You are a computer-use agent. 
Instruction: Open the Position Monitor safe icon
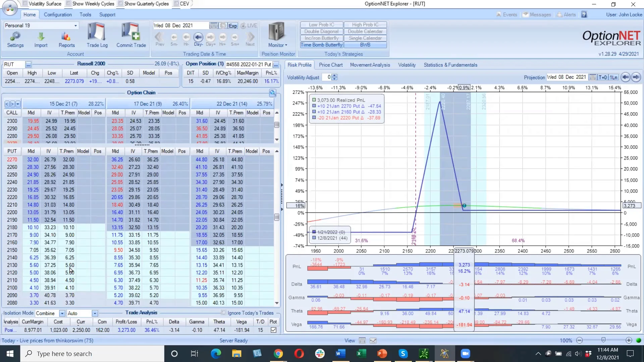tap(277, 32)
